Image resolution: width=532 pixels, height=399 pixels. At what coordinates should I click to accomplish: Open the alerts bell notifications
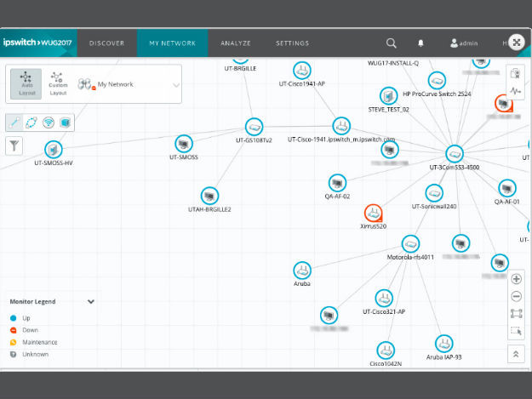420,43
